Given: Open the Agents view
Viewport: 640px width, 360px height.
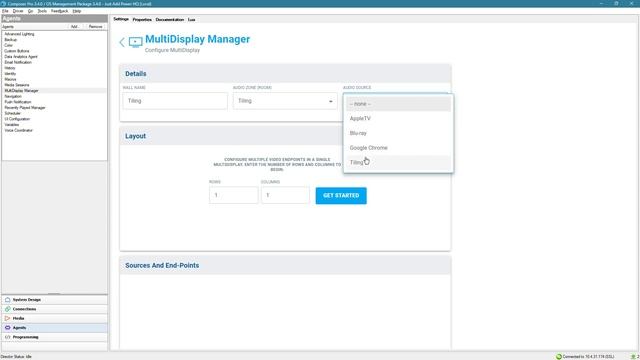Looking at the screenshot, I should [x=55, y=328].
